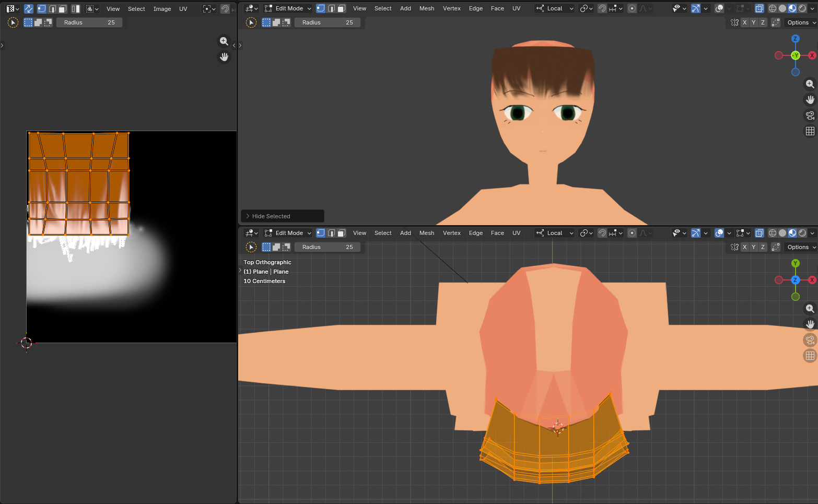Image resolution: width=818 pixels, height=504 pixels.
Task: Click the UV mesh over hair texture
Action: 78,183
